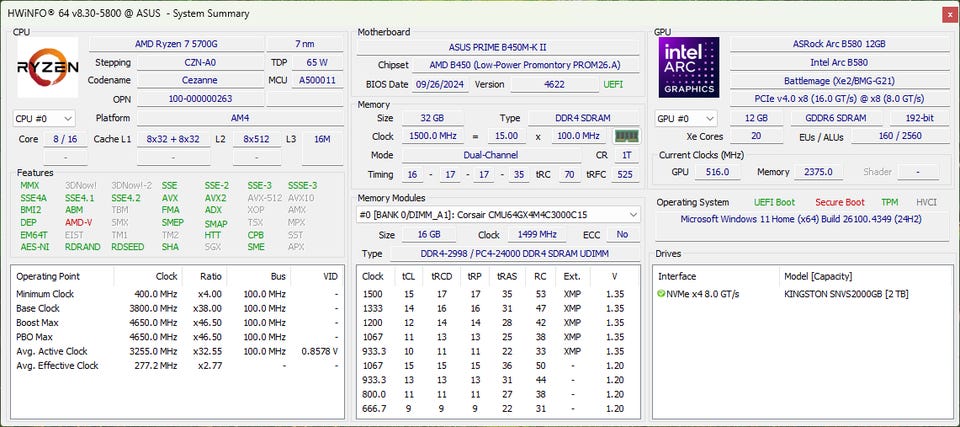Select the KINGSTON SNVS2000GB drive entry
The height and width of the screenshot is (427, 960).
tap(846, 293)
